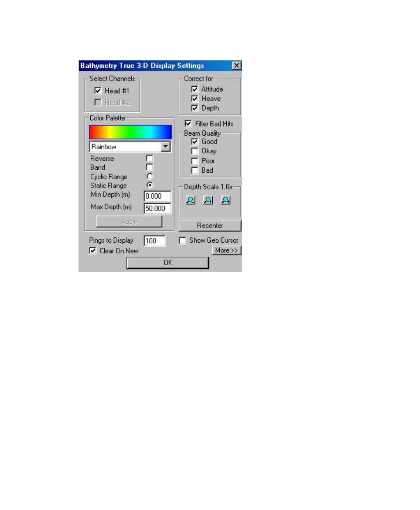
Task: Click the Recenter button
Action: tap(210, 225)
